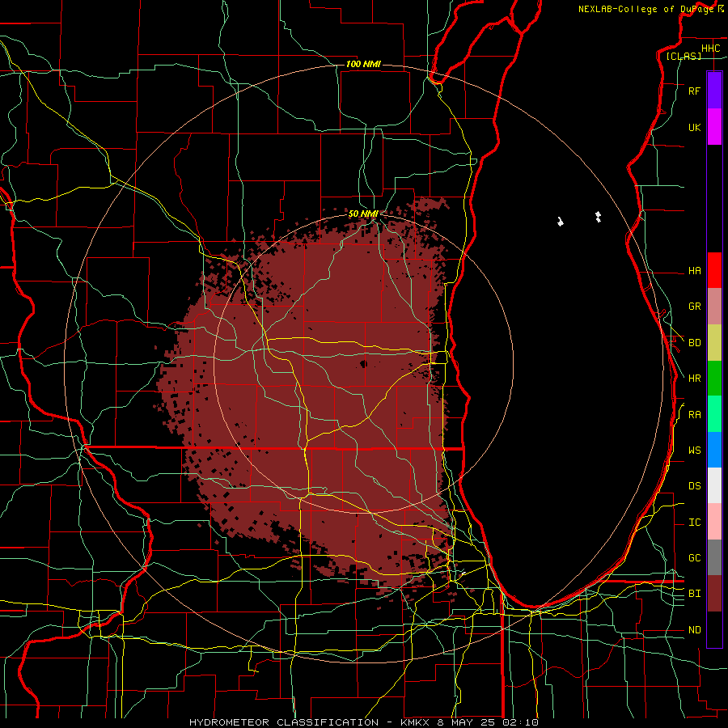Click the dark green HR swatch
The height and width of the screenshot is (728, 728).
[x=714, y=379]
